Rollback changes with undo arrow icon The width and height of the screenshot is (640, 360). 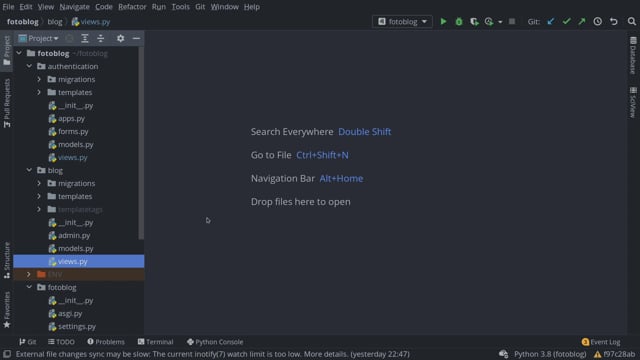tap(613, 21)
